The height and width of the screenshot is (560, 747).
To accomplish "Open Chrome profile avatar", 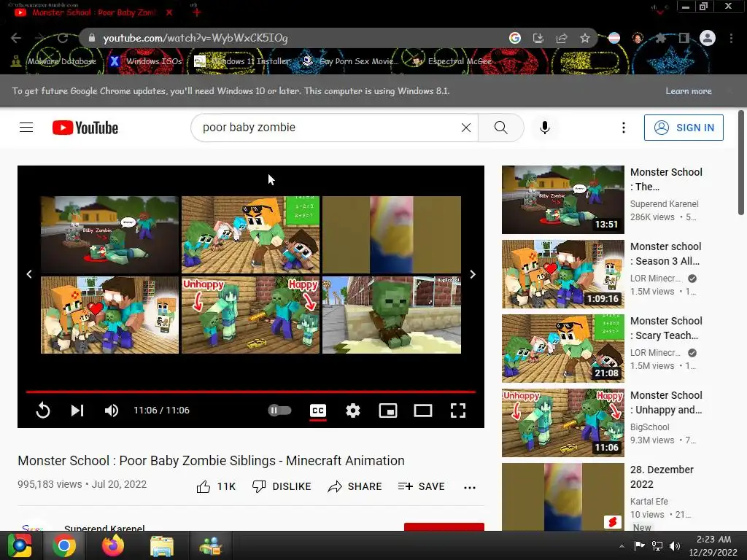I will pyautogui.click(x=708, y=38).
